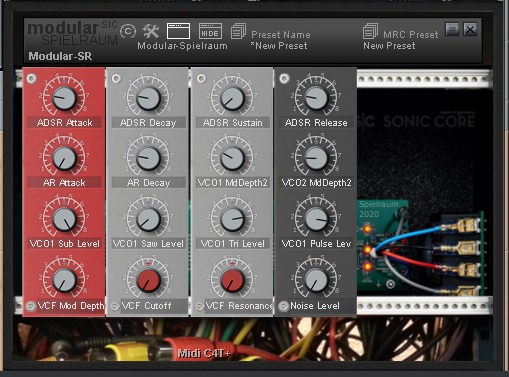Click screw beside Noise Level label

coord(284,306)
